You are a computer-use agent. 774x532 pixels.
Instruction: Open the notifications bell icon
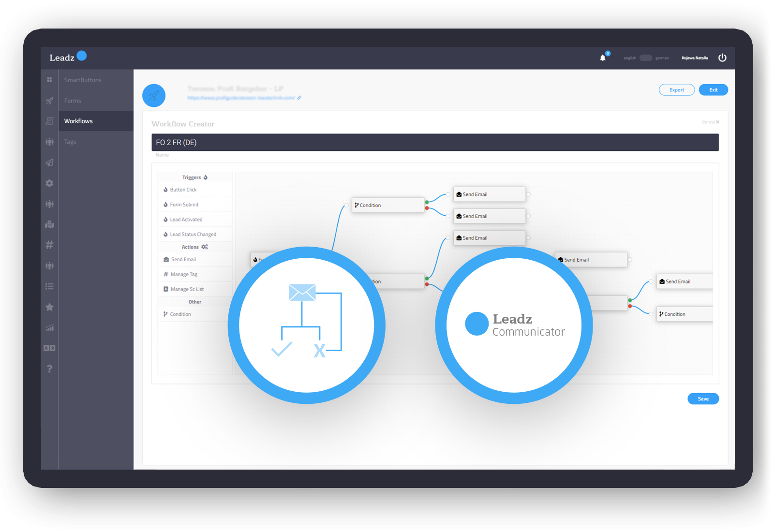tap(603, 58)
